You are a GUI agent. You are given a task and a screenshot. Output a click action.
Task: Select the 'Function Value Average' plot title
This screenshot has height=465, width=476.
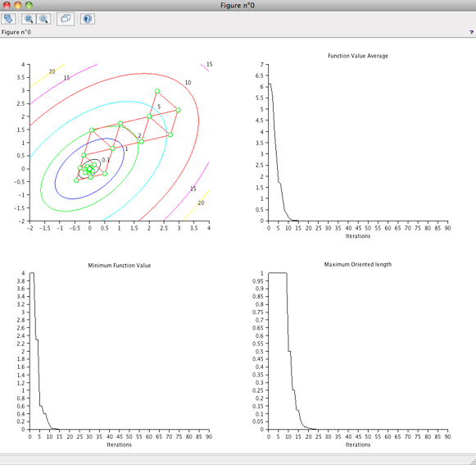click(358, 56)
